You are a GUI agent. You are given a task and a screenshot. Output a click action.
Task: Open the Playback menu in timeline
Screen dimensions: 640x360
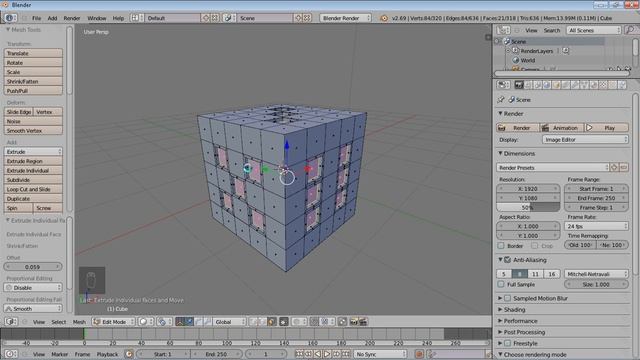107,354
